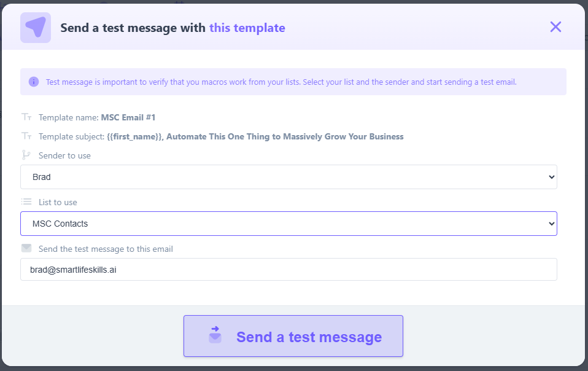Click the branch icon next to Sender to use

26,155
